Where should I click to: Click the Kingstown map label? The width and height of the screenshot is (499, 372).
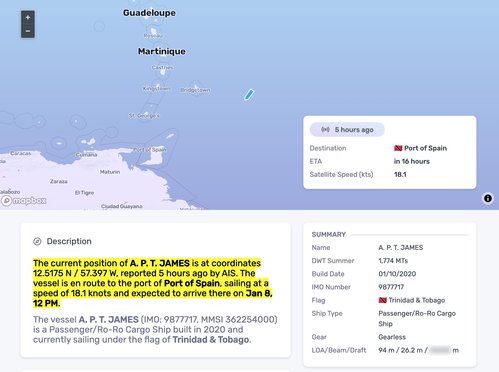(x=157, y=89)
